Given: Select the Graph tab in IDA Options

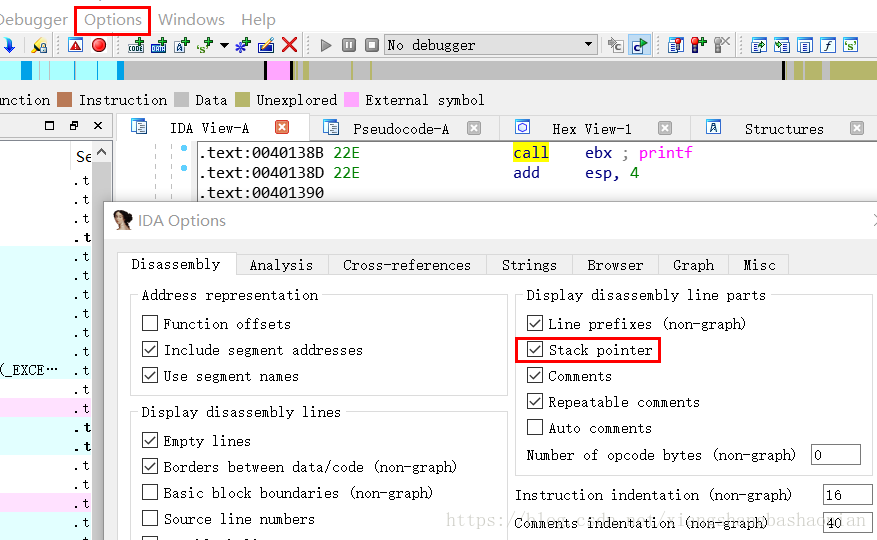Looking at the screenshot, I should click(x=694, y=265).
